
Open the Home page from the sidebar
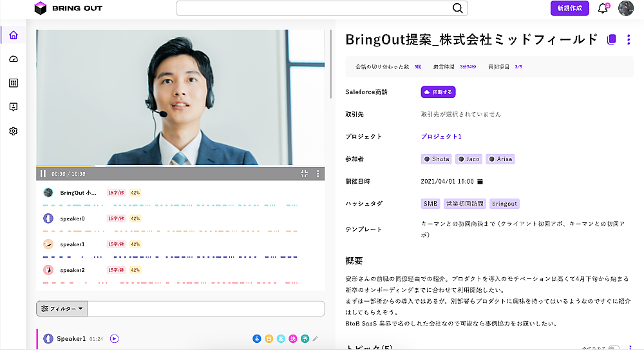point(14,35)
